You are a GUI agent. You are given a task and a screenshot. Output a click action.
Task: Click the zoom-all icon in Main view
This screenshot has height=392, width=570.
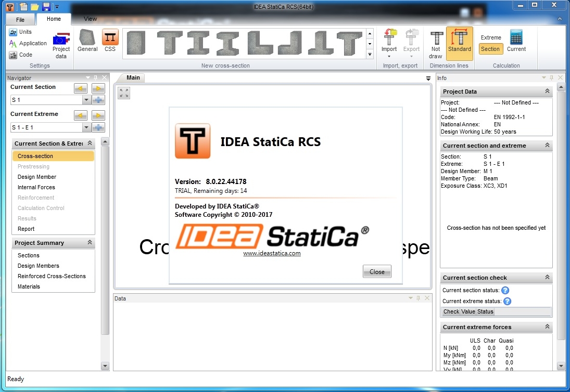124,93
